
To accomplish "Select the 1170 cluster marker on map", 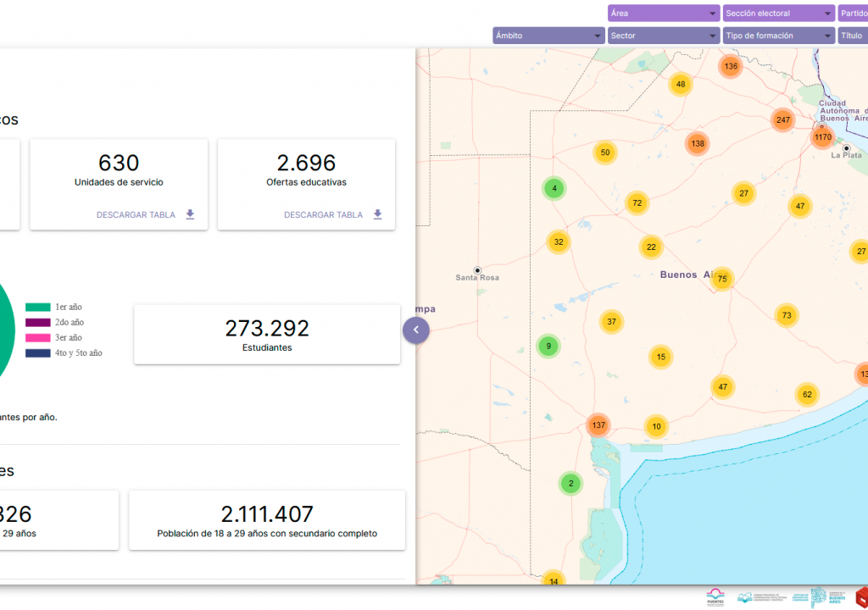I will click(822, 136).
